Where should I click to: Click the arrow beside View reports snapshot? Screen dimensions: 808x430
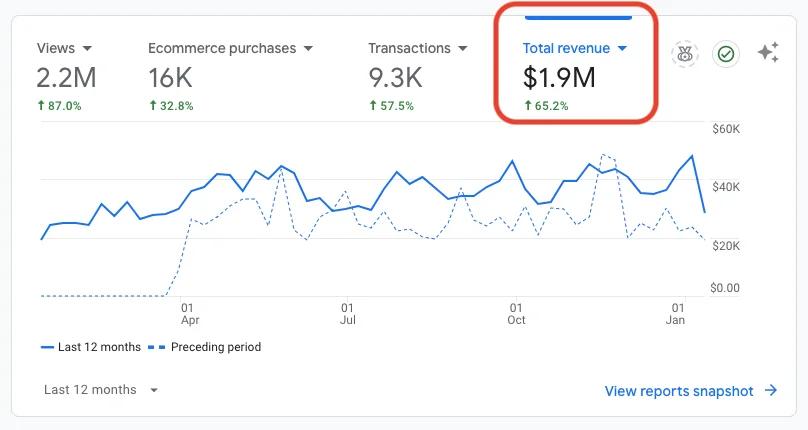(x=771, y=391)
